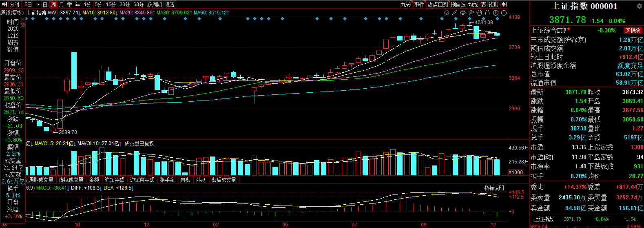Click the 指标说明 button

(494, 188)
